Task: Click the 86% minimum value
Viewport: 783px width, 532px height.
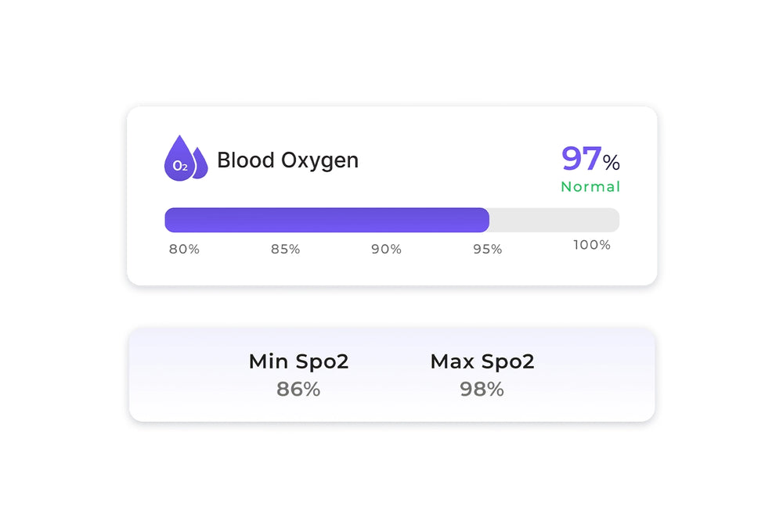Action: tap(298, 389)
